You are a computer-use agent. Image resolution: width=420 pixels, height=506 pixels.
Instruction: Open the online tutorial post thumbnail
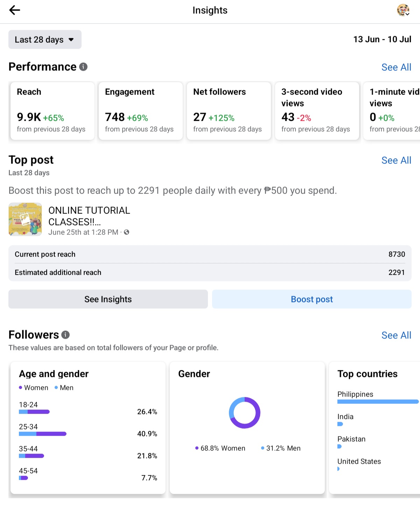point(25,219)
